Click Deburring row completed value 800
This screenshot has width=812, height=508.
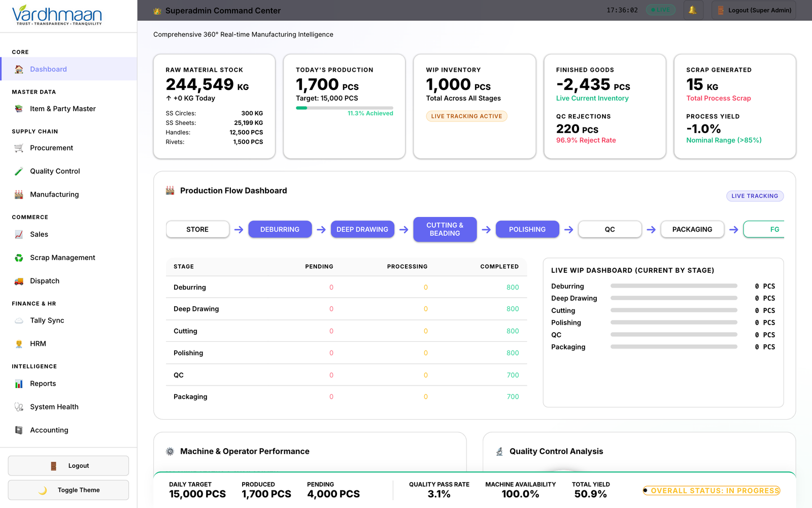(513, 288)
